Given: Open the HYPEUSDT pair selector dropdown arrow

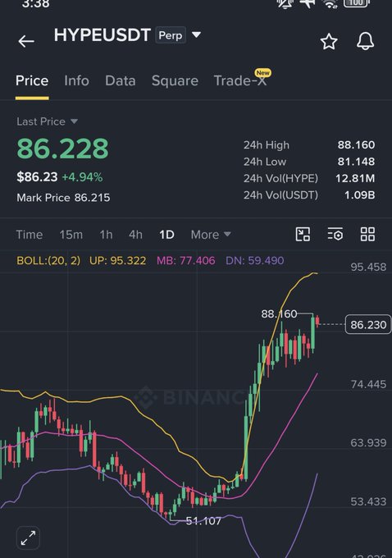Looking at the screenshot, I should (196, 34).
